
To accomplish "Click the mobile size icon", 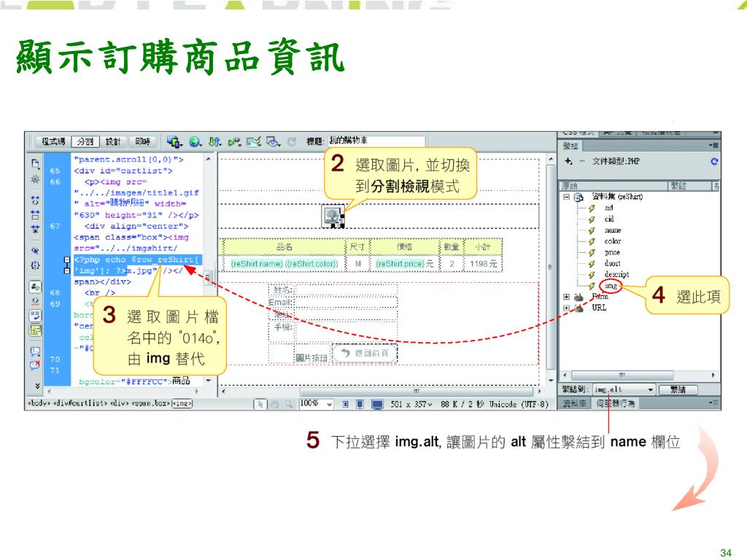I will [x=345, y=405].
